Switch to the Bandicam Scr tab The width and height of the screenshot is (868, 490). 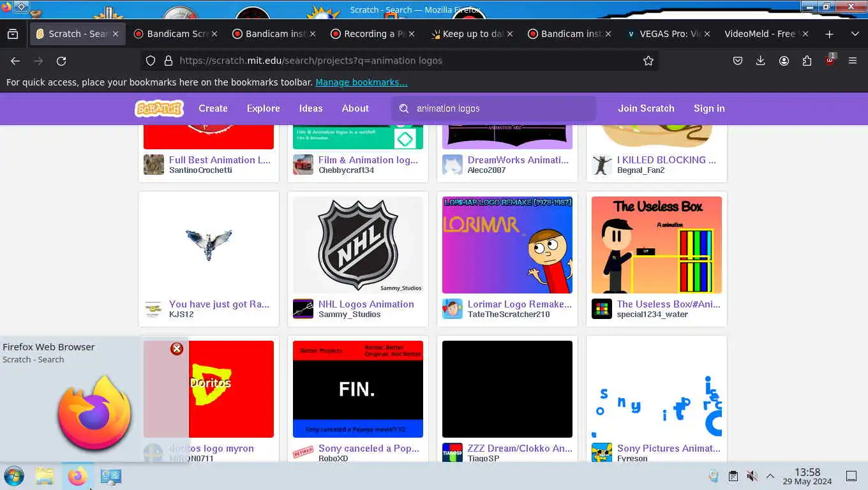(x=176, y=34)
